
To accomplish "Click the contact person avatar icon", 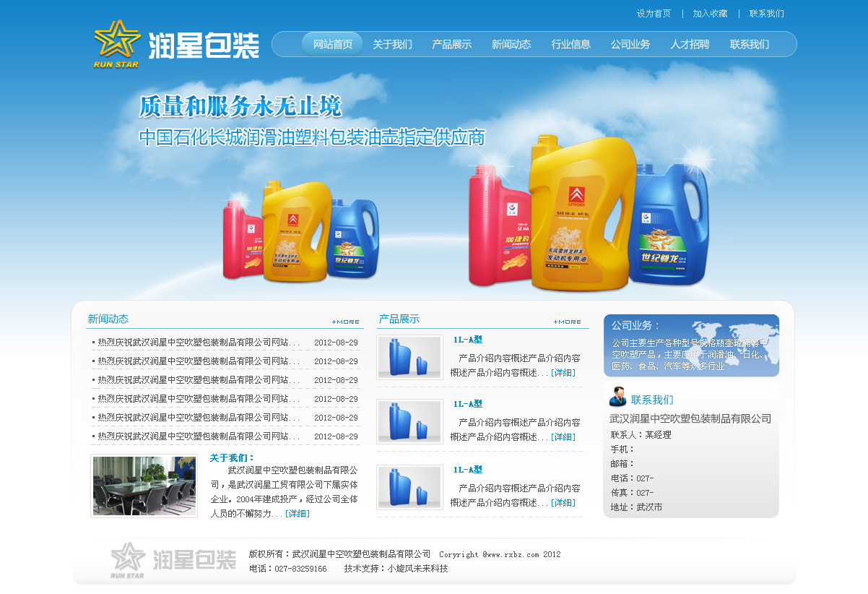I will (617, 397).
